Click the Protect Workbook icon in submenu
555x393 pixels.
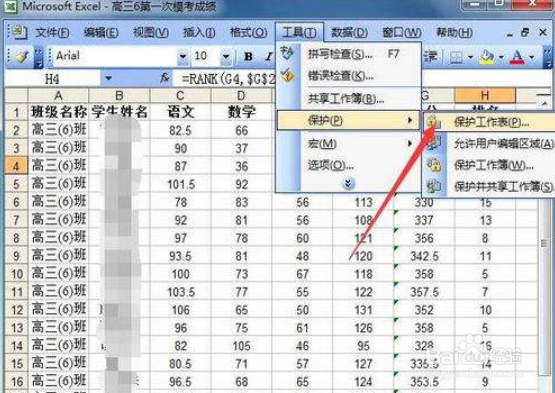[434, 165]
